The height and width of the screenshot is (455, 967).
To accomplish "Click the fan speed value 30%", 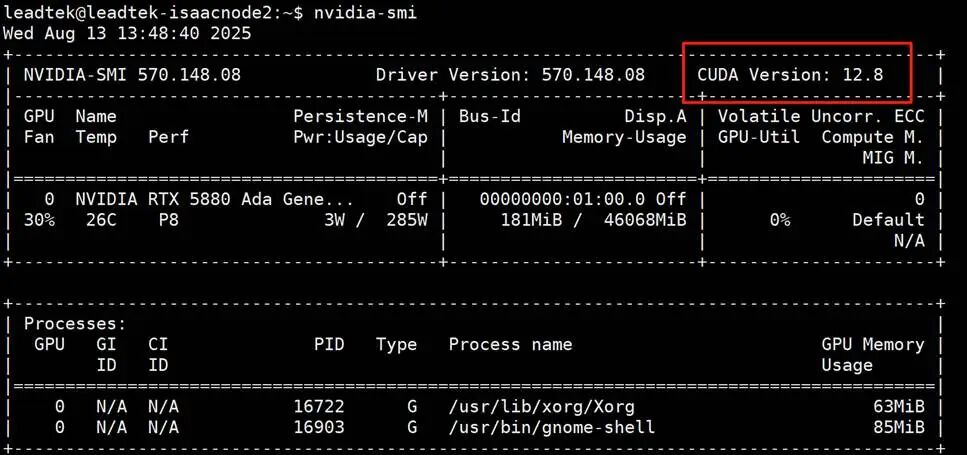I will 39,220.
